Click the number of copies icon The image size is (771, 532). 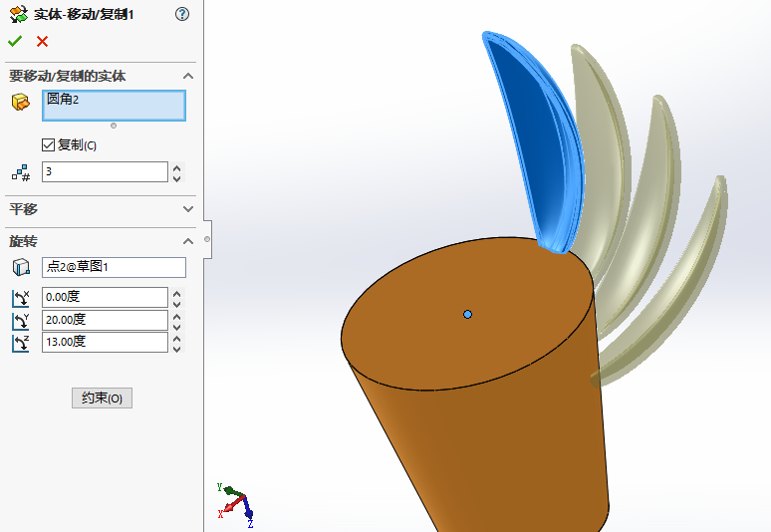[20, 172]
